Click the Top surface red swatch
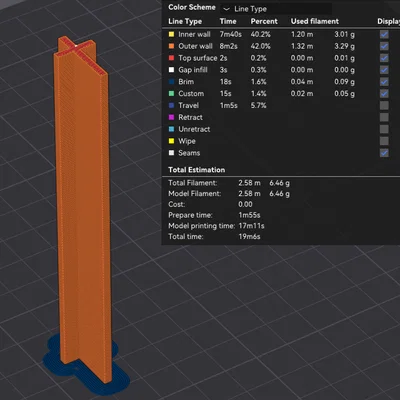400x400 pixels. (x=171, y=58)
